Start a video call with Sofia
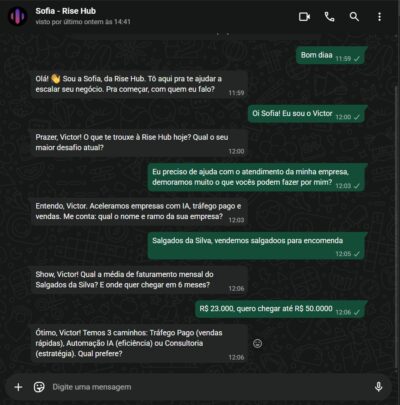400x405 pixels. [x=304, y=17]
